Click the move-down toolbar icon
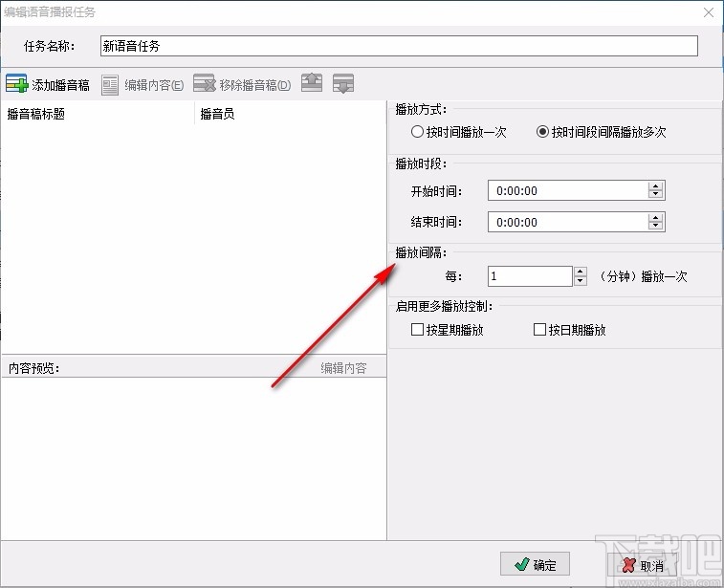The image size is (724, 588). (x=343, y=83)
